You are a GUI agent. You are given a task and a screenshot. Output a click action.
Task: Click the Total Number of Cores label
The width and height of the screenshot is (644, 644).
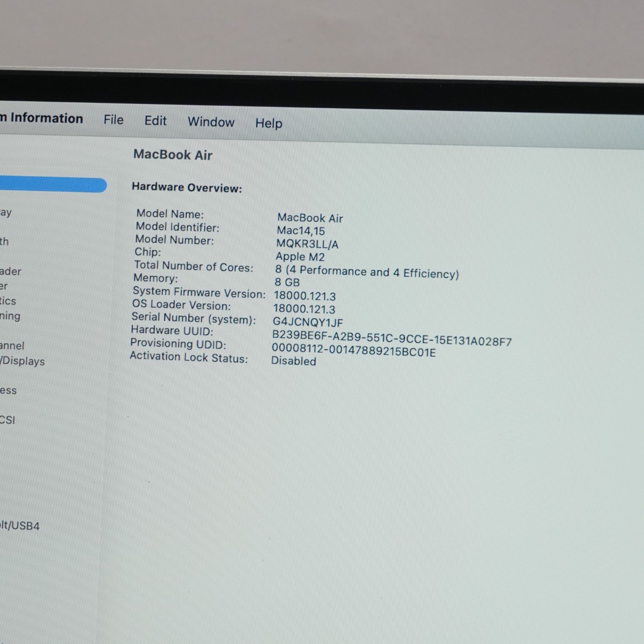coord(194,266)
